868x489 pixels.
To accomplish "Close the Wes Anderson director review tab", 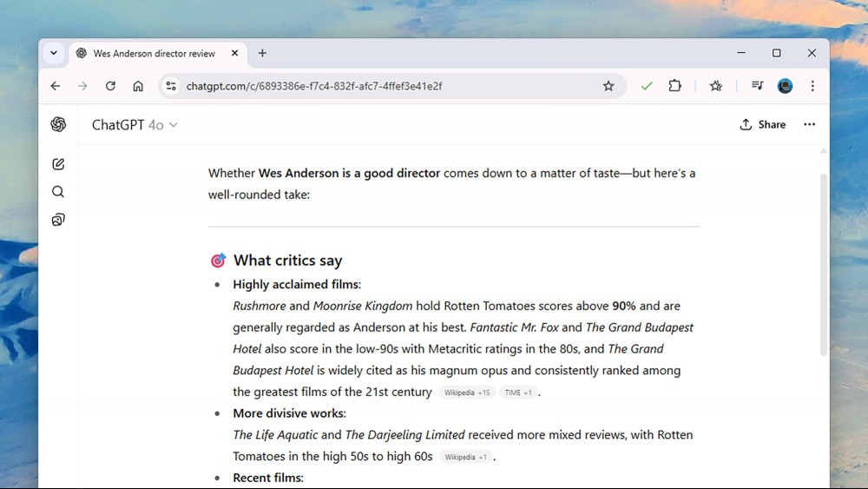I will click(x=234, y=53).
